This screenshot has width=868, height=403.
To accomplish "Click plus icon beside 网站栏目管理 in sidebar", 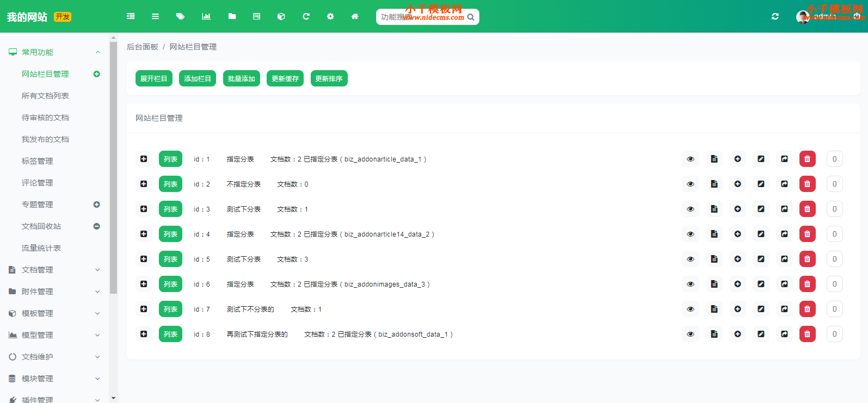I will coord(96,74).
